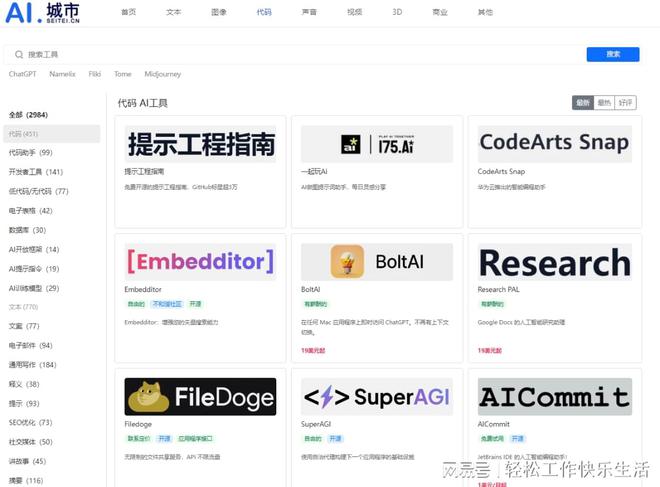The width and height of the screenshot is (660, 487).
Task: Click the red price under BoltAI
Action: (x=313, y=350)
